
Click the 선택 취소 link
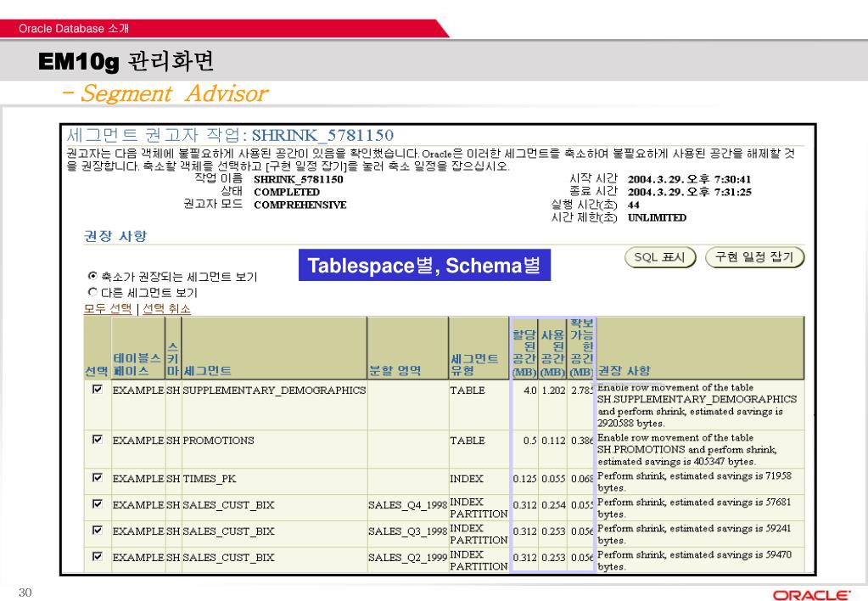point(166,307)
